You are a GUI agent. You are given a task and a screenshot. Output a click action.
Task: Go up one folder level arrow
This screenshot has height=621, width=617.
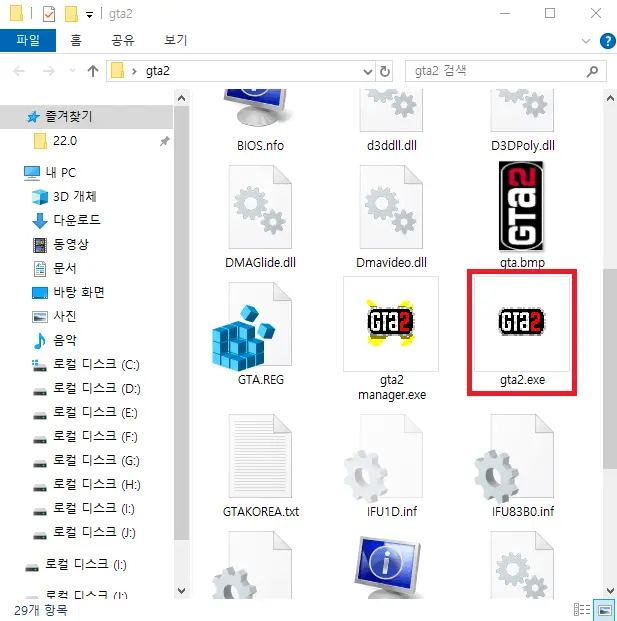click(x=93, y=71)
